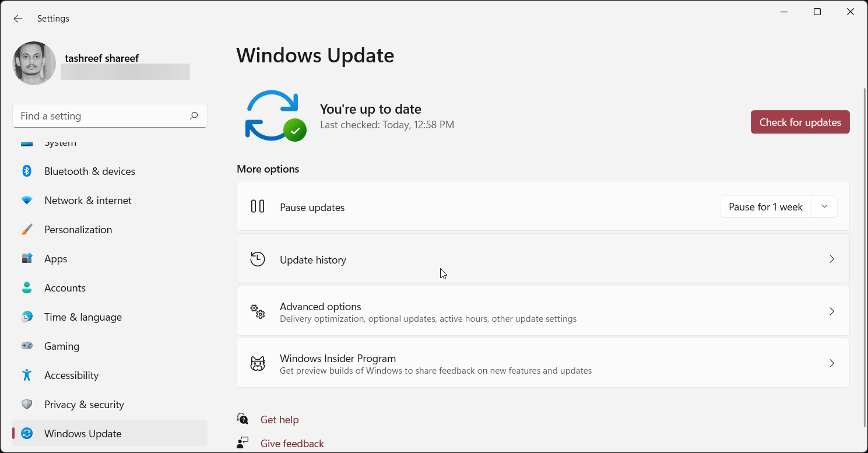Open Update history

pos(543,259)
